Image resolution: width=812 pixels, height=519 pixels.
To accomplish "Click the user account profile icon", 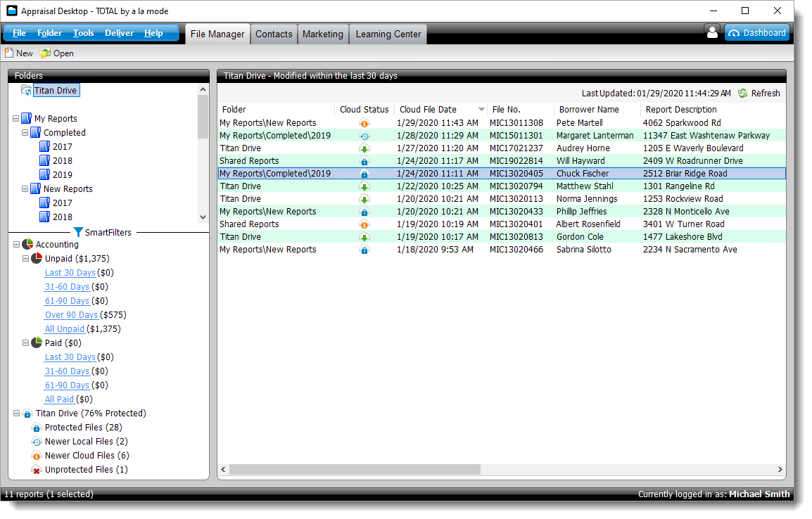I will point(711,32).
